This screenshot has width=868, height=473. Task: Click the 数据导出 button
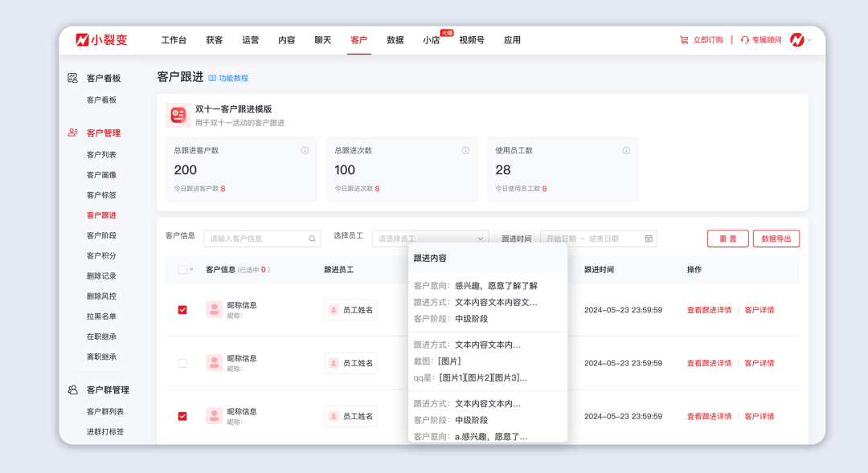click(x=776, y=239)
